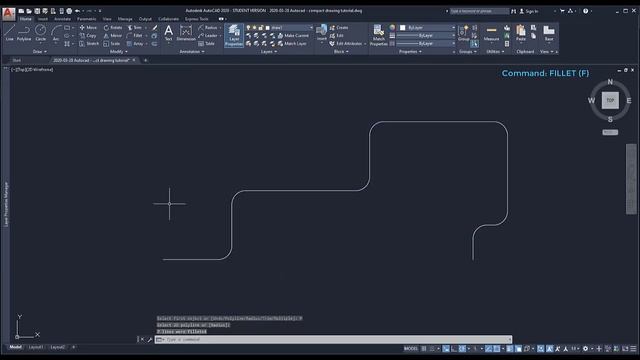The image size is (640, 360).
Task: Expand the Draw panel
Action: click(40, 52)
